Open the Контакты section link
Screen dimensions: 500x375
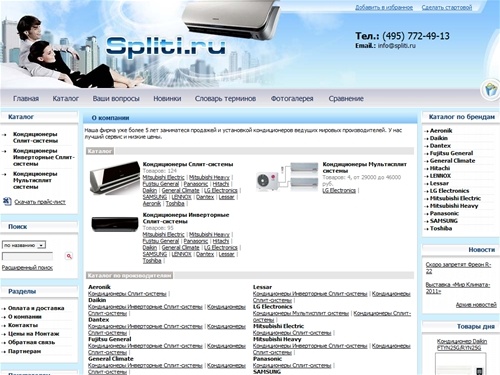pyautogui.click(x=23, y=325)
